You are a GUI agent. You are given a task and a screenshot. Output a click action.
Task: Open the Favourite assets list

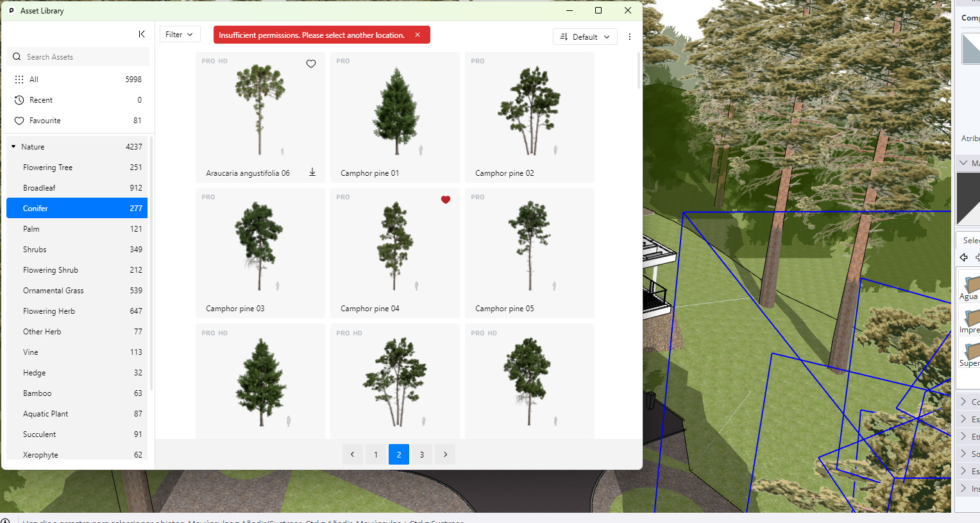click(45, 121)
